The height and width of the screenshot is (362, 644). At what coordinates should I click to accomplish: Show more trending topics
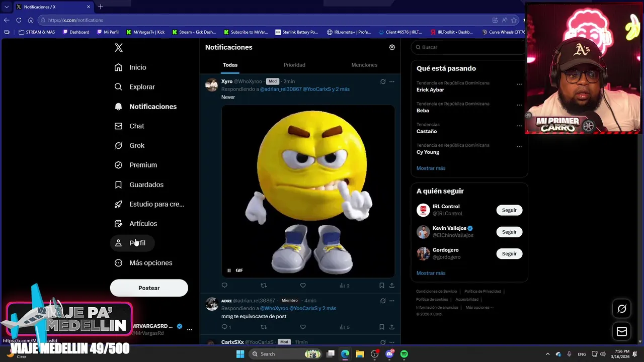pos(431,168)
